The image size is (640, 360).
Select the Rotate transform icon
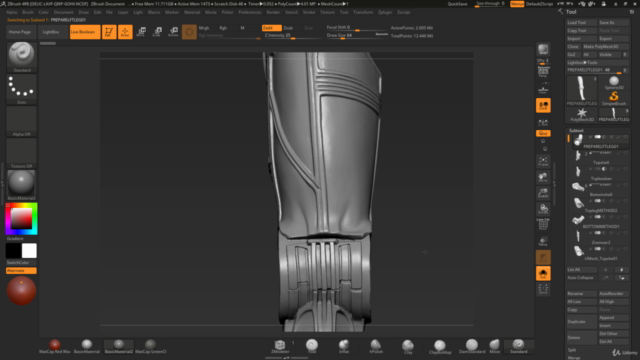point(173,32)
